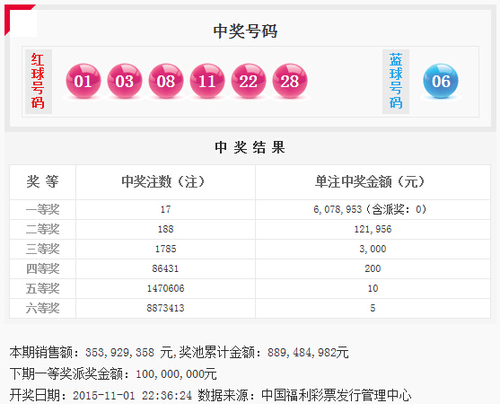
Task: Click next-draw first prize bonus 100,000,000元
Action: pyautogui.click(x=176, y=374)
